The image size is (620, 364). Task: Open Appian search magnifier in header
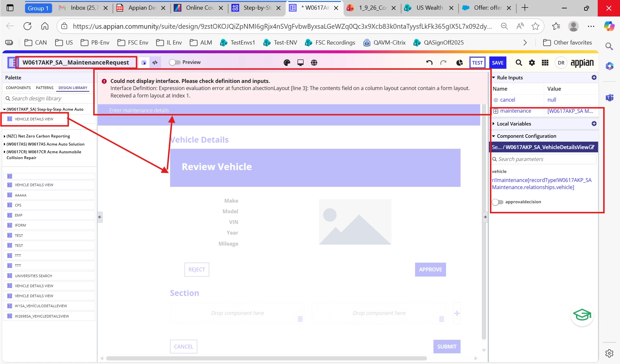[519, 63]
